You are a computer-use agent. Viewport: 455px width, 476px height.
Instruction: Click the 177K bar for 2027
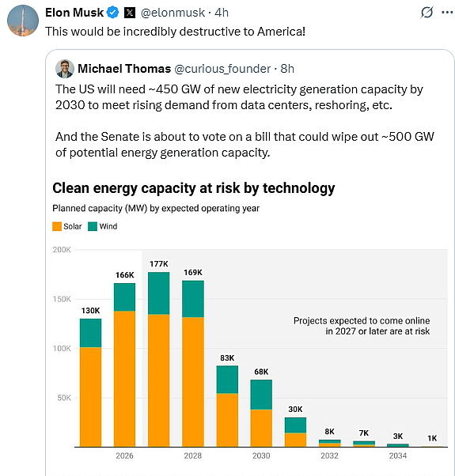coord(159,359)
